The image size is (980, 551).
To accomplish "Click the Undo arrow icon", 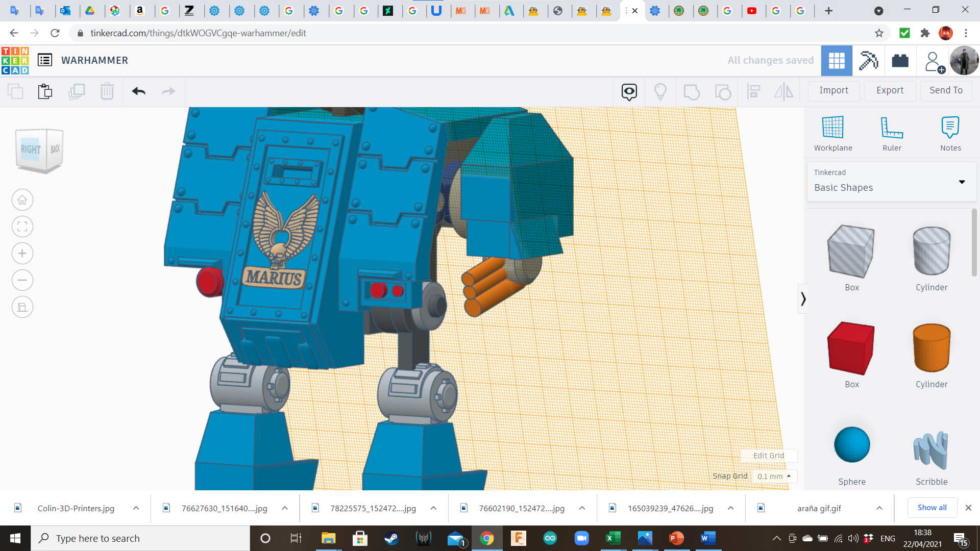I will coord(138,91).
